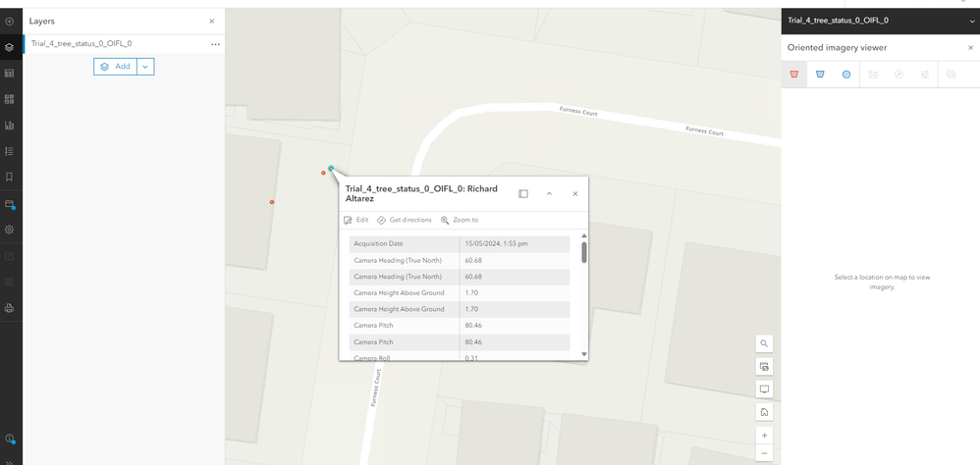This screenshot has width=980, height=465.
Task: Close the Layers panel
Action: (x=211, y=22)
